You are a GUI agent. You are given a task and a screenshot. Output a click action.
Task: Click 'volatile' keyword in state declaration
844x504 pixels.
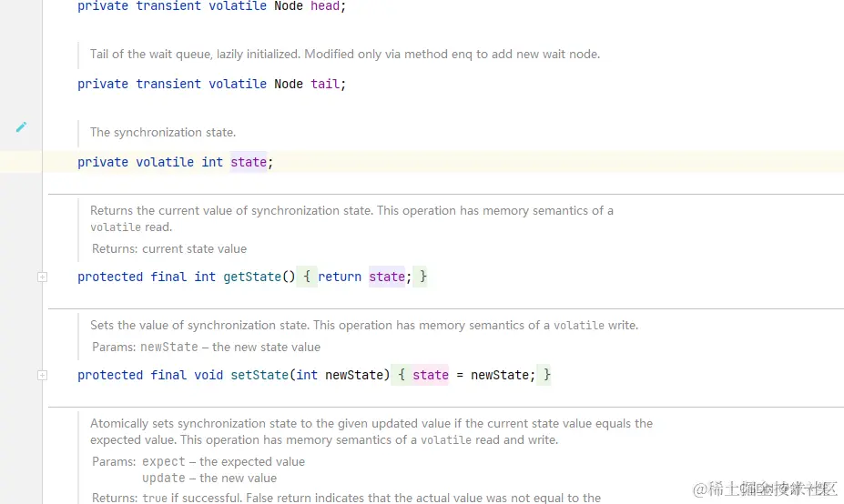point(165,162)
